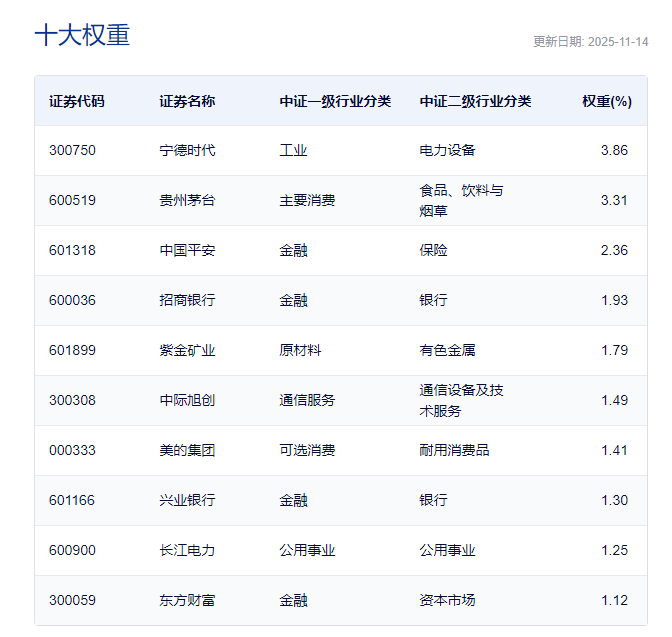Select stock code 601166
Image resolution: width=672 pixels, height=637 pixels.
[72, 500]
